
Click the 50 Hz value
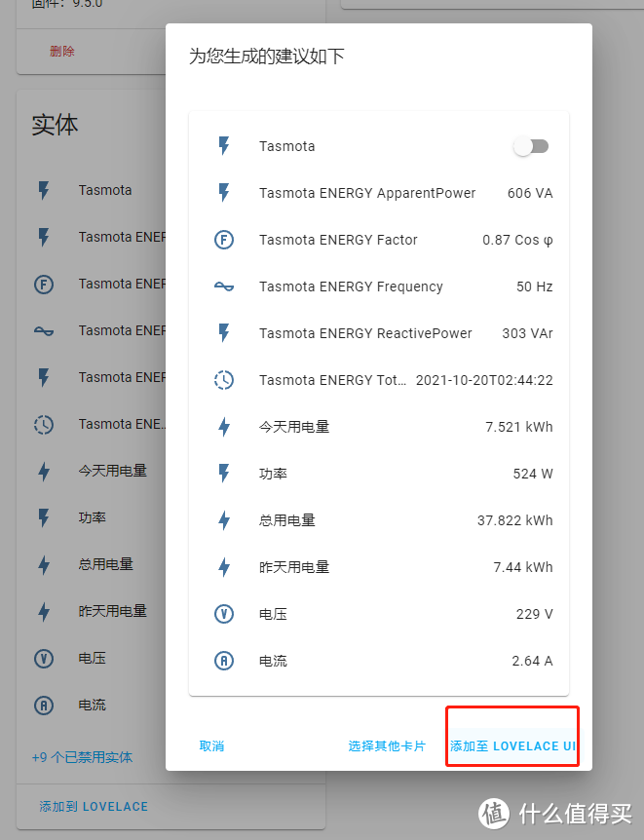click(x=534, y=286)
